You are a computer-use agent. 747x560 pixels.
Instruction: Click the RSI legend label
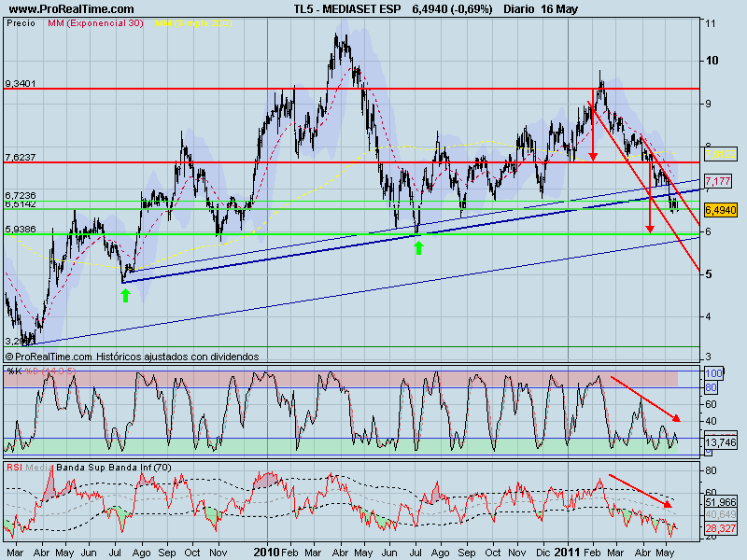[14, 468]
